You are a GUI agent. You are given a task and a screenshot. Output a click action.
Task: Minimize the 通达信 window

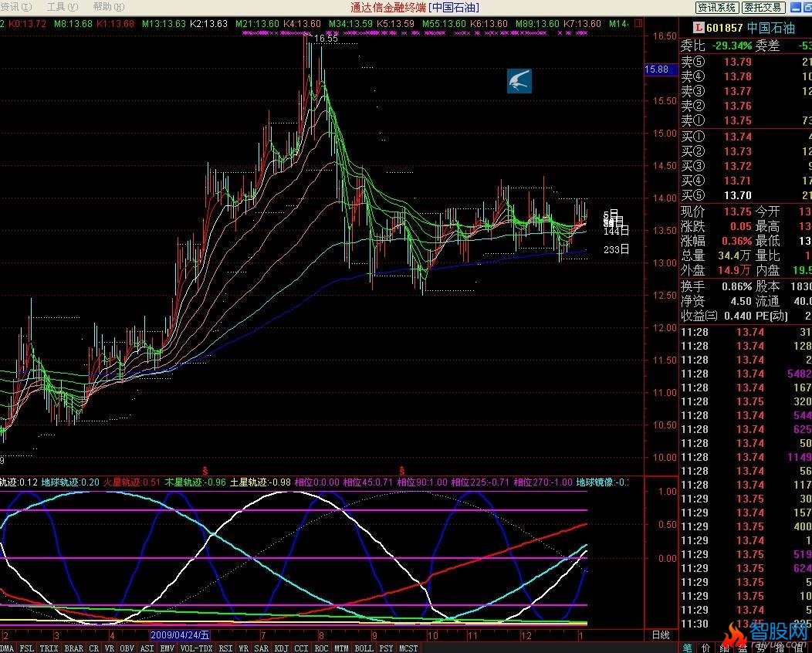click(795, 7)
